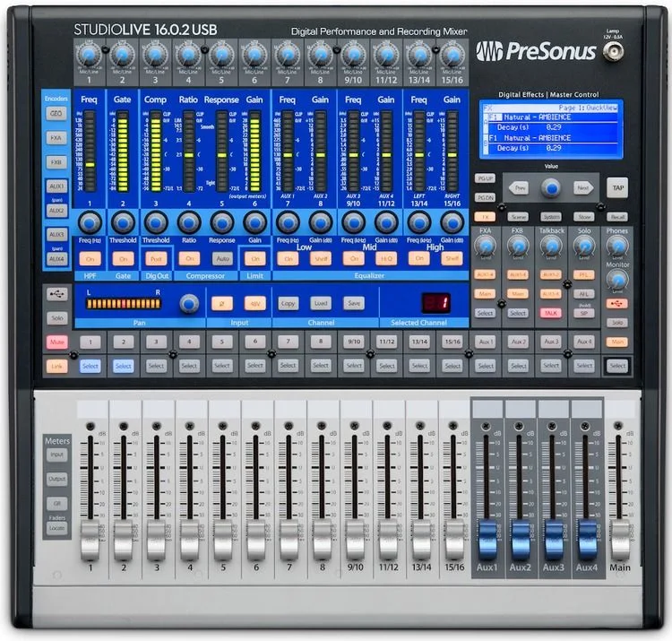
Task: Toggle the phase invert (ø) Input button
Action: point(222,303)
